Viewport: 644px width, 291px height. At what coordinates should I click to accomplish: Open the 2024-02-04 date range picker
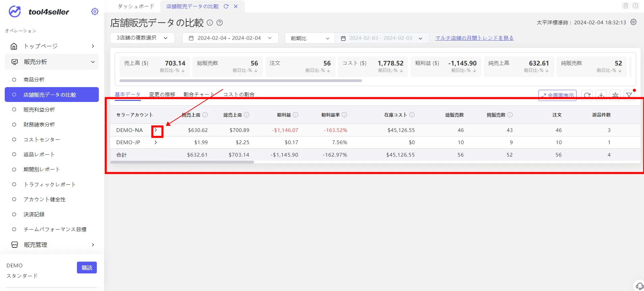[230, 38]
